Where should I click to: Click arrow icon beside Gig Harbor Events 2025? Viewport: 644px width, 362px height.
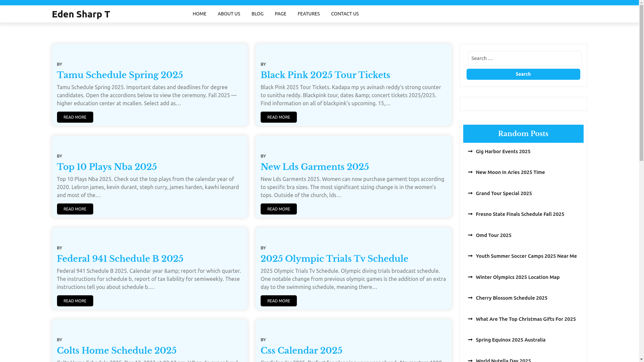(x=470, y=152)
